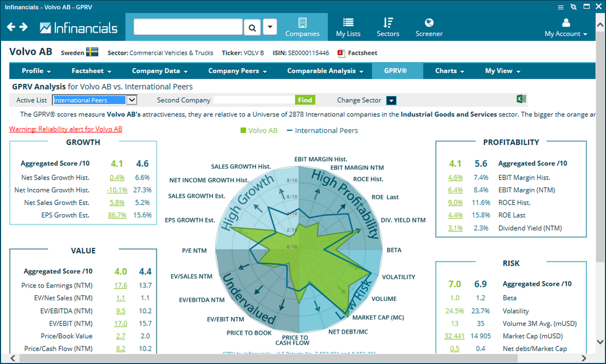The image size is (606, 364).
Task: Click the Net Sales Growth Hist. 0.4% value
Action: (x=117, y=178)
